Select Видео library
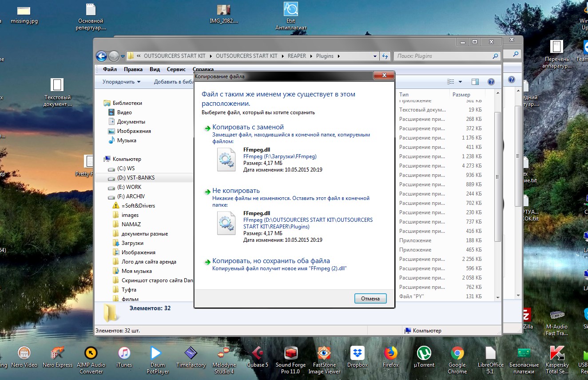 [x=120, y=112]
